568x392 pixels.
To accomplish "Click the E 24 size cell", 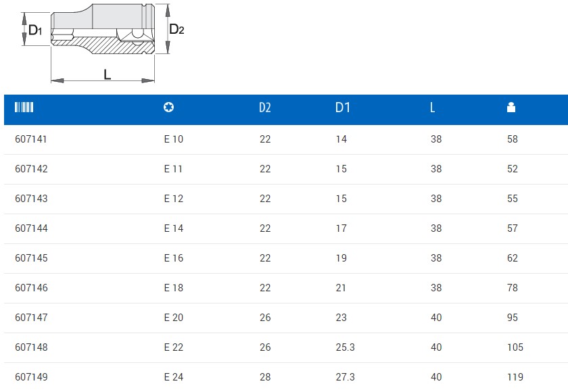I will point(174,377).
